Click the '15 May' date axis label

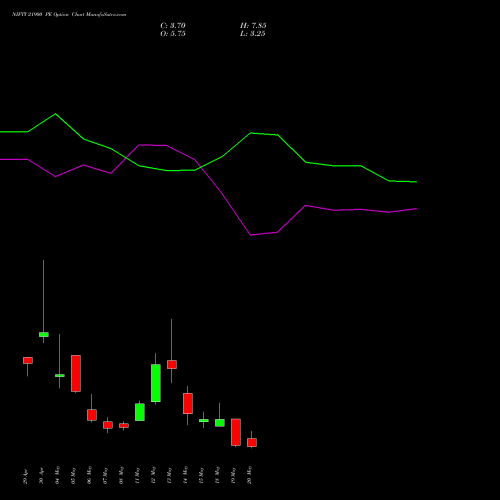pyautogui.click(x=202, y=475)
